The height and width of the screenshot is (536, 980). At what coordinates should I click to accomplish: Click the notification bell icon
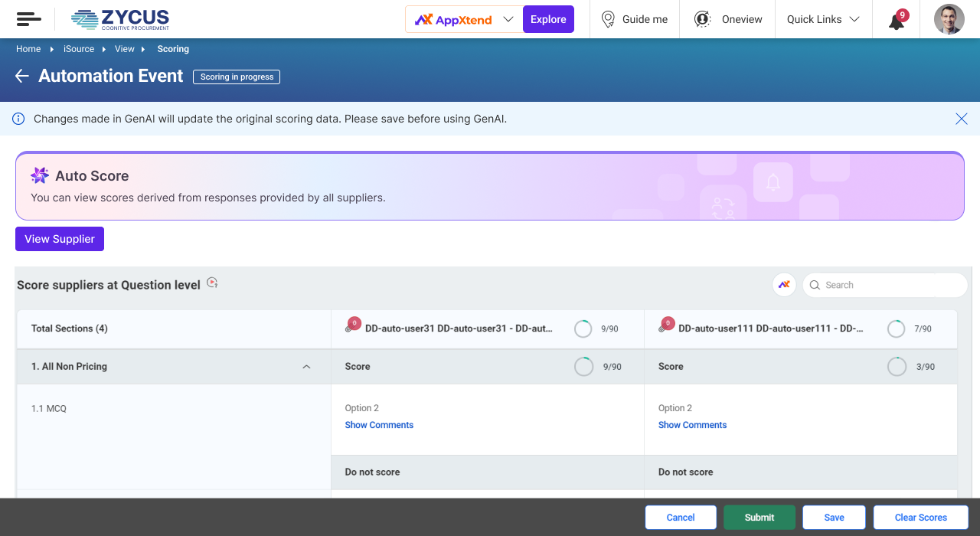[897, 21]
